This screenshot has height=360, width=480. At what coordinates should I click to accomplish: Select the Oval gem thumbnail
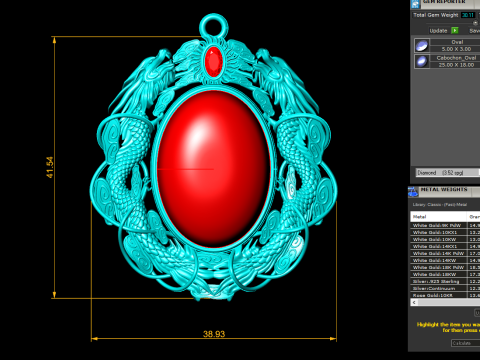click(x=422, y=46)
